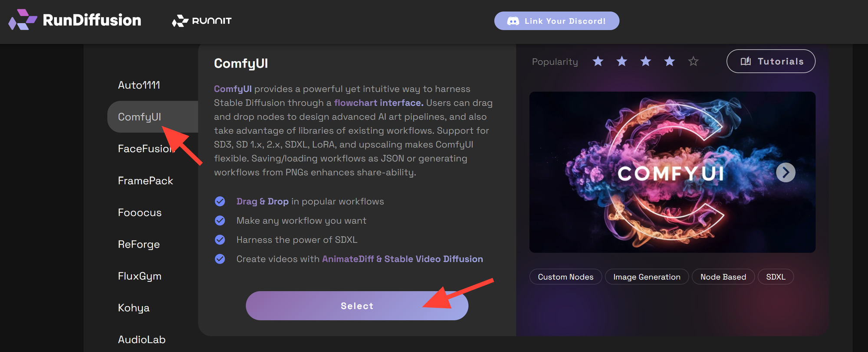Advance carousel with the right chevron arrow

click(x=786, y=173)
